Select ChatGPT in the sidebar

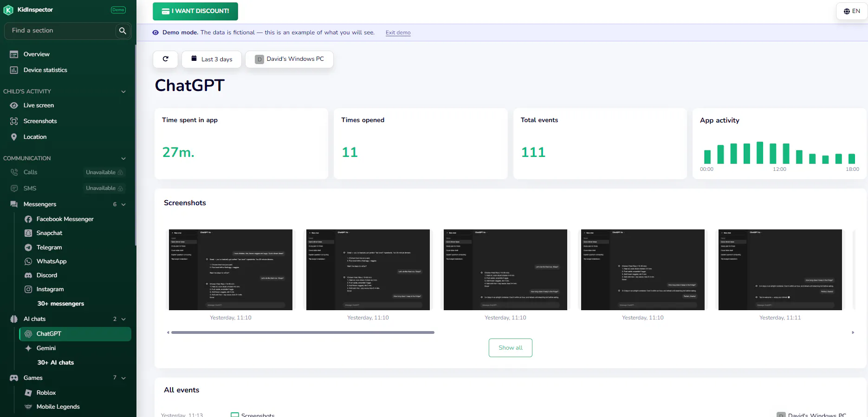coord(75,334)
